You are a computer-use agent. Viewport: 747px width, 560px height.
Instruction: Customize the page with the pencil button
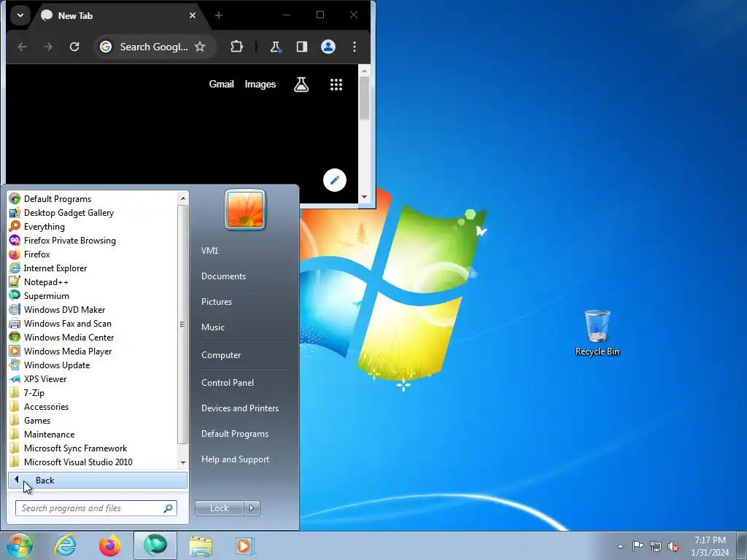coord(334,180)
